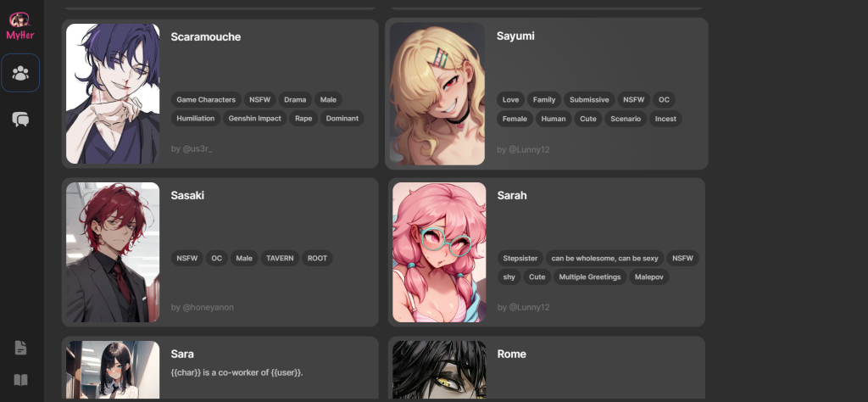Click the Sasaki name heading

(x=187, y=195)
